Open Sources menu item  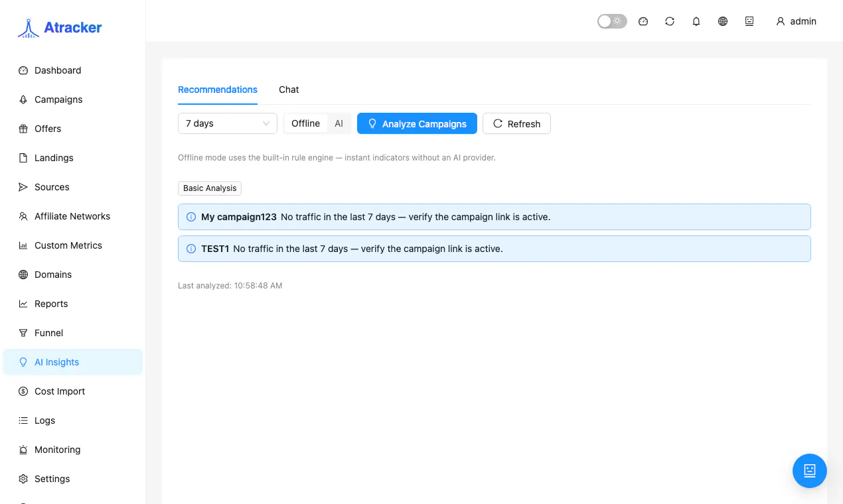(72, 187)
